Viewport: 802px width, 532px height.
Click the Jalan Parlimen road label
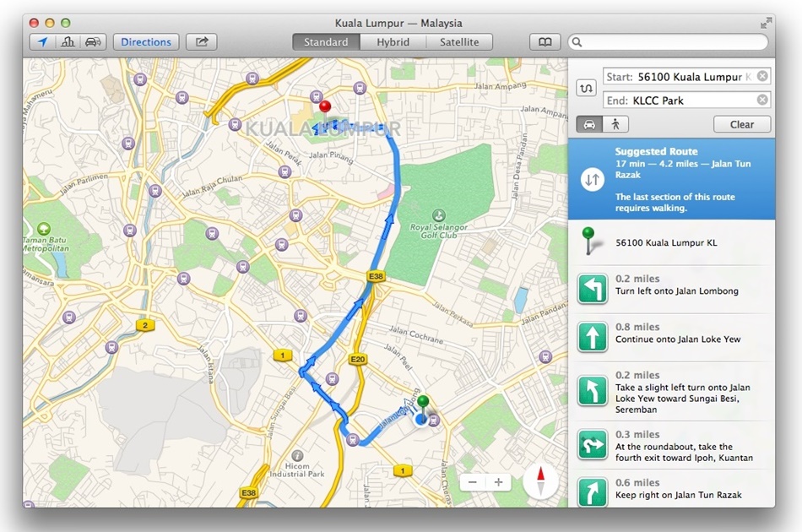(x=84, y=184)
